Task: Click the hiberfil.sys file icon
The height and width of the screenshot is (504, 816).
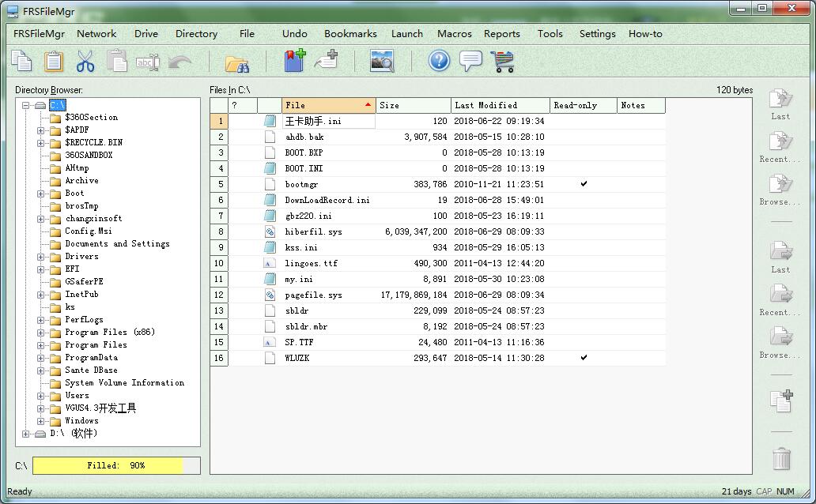Action: pyautogui.click(x=270, y=231)
